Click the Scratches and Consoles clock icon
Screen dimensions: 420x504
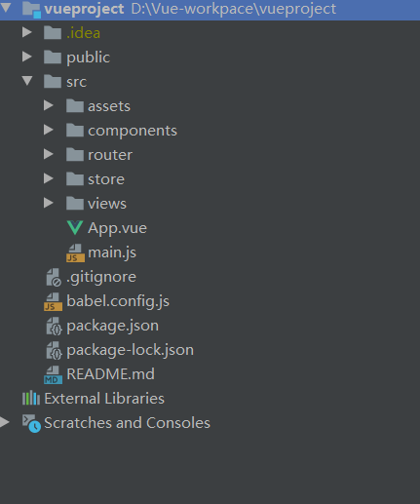31,423
